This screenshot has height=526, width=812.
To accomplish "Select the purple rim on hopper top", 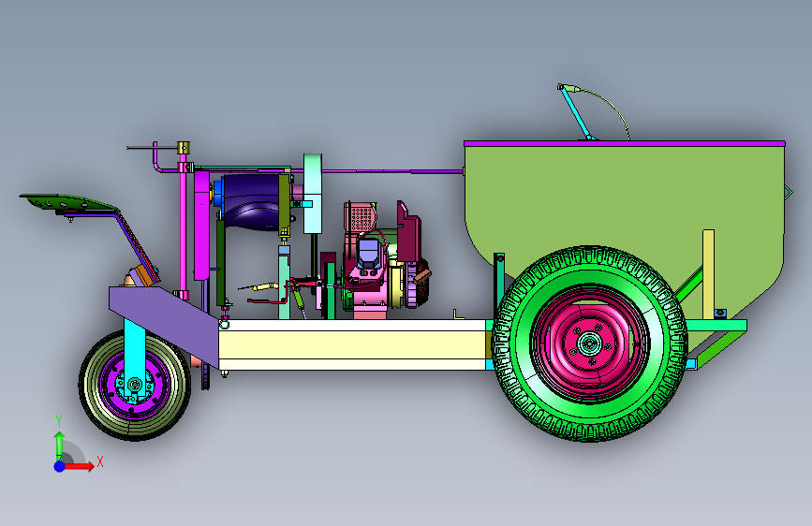I will [x=625, y=143].
